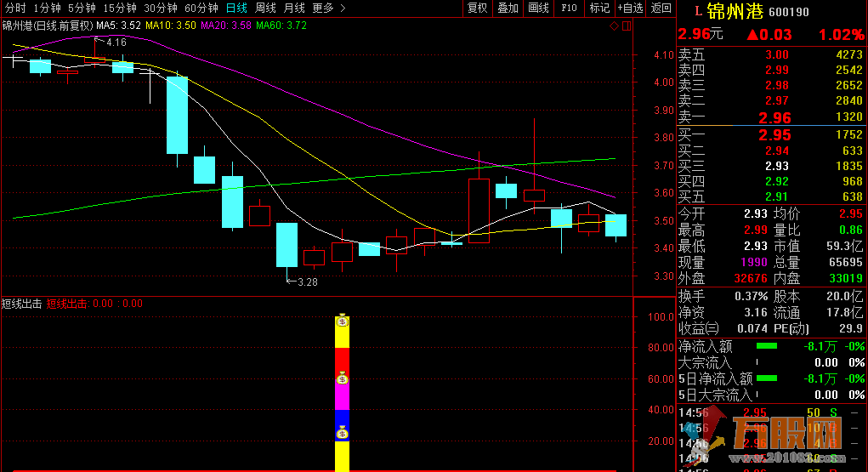This screenshot has width=868, height=472.
Task: Click the 最高 value 2.99
Action: click(756, 230)
